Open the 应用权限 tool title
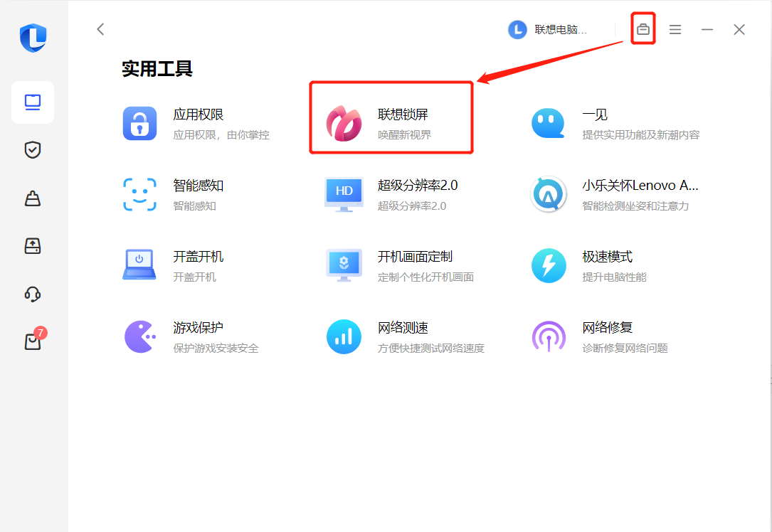This screenshot has height=532, width=772. (199, 115)
